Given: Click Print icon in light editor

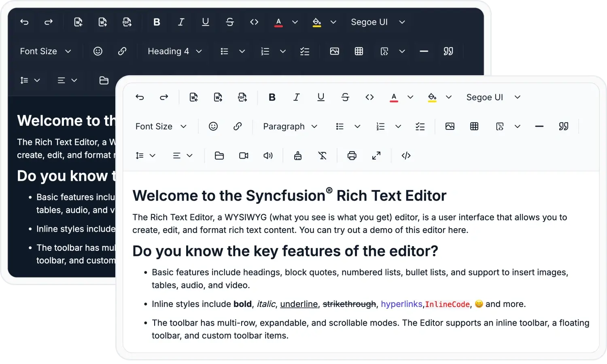Looking at the screenshot, I should (352, 156).
